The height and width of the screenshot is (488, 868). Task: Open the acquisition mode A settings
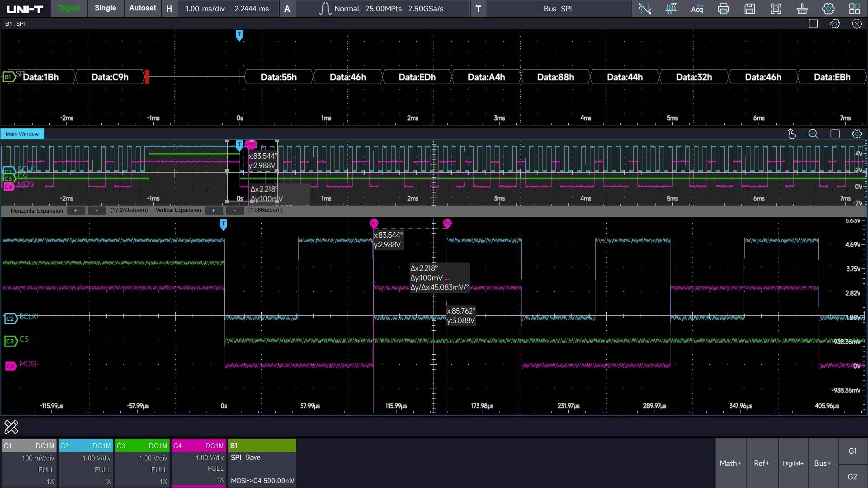[x=287, y=9]
